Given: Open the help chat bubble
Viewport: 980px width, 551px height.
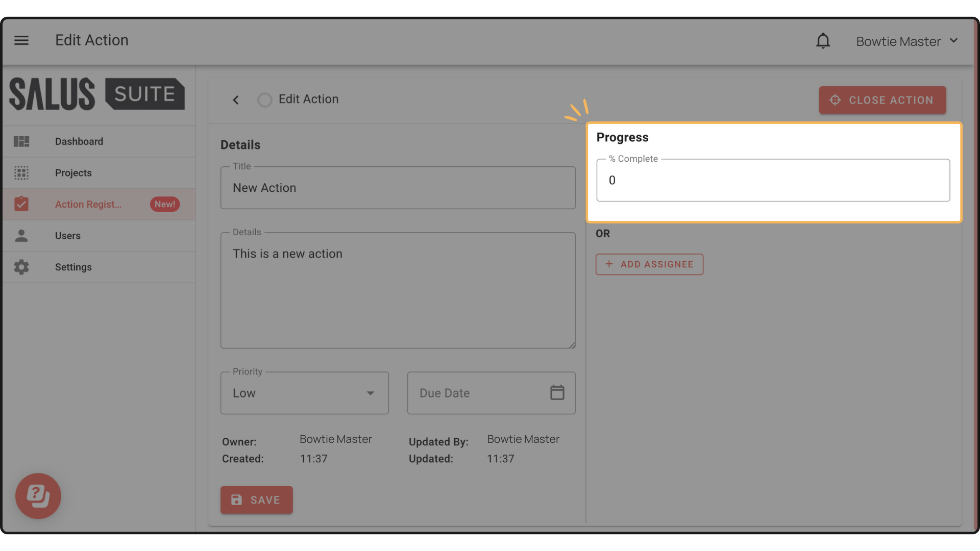Looking at the screenshot, I should click(38, 496).
